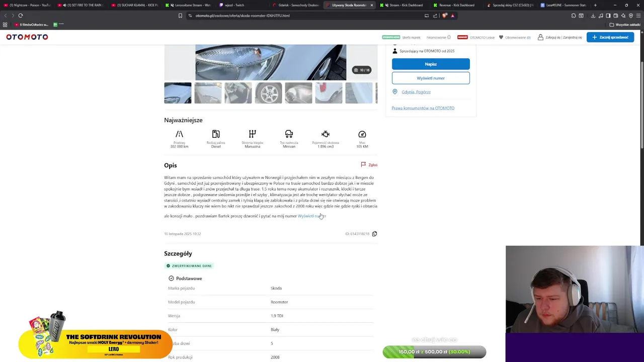
Task: Click the Moc power gauge icon
Action: pyautogui.click(x=362, y=134)
